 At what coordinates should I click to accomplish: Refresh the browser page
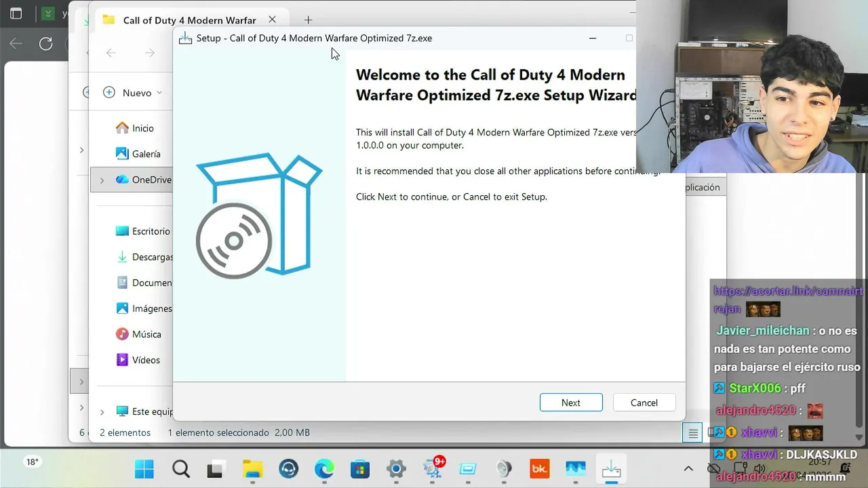coord(45,44)
